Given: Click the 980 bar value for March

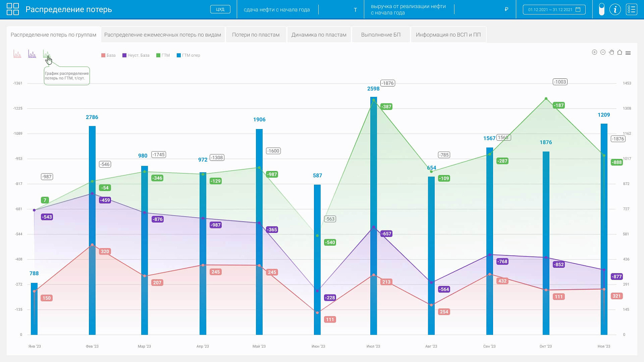Looking at the screenshot, I should coord(143,156).
